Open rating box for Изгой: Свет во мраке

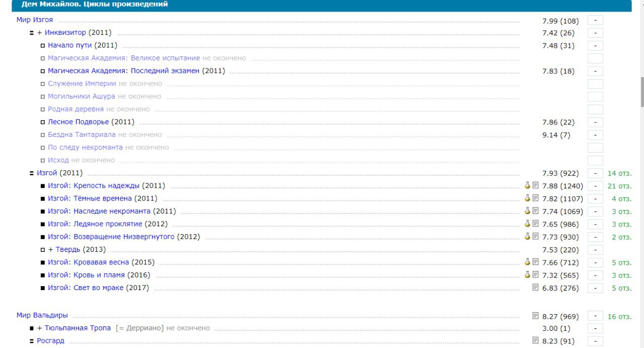coord(595,288)
